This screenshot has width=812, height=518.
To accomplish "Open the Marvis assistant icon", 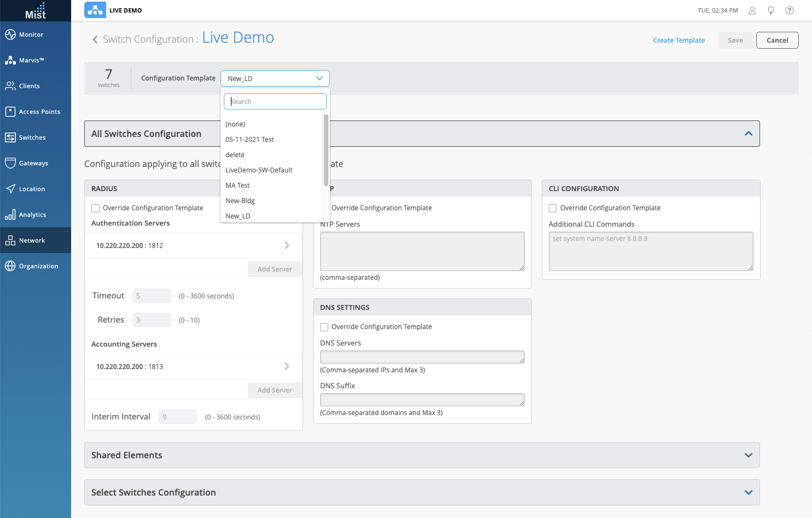I will (x=10, y=60).
